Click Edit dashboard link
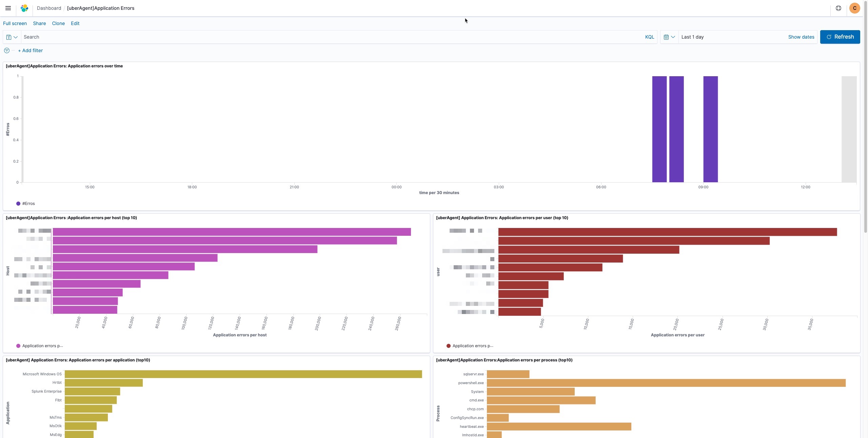 point(75,23)
